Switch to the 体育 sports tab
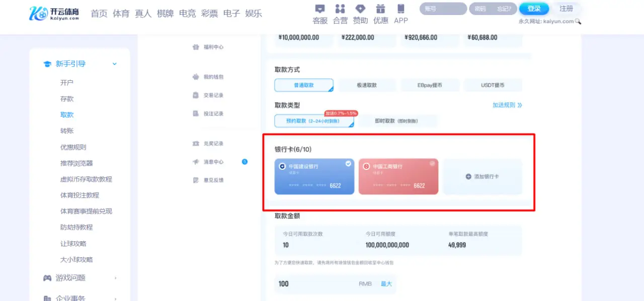Image resolution: width=644 pixels, height=301 pixels. pyautogui.click(x=121, y=14)
